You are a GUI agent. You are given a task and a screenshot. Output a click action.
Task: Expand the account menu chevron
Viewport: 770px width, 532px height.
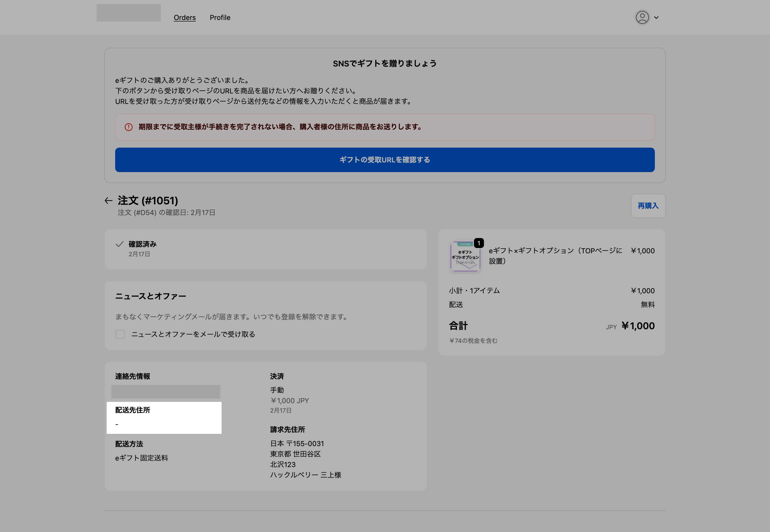click(656, 18)
